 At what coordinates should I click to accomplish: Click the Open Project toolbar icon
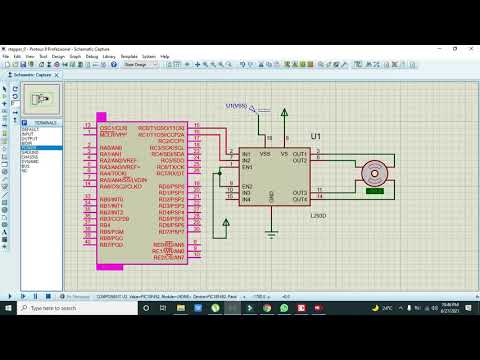tap(15, 64)
